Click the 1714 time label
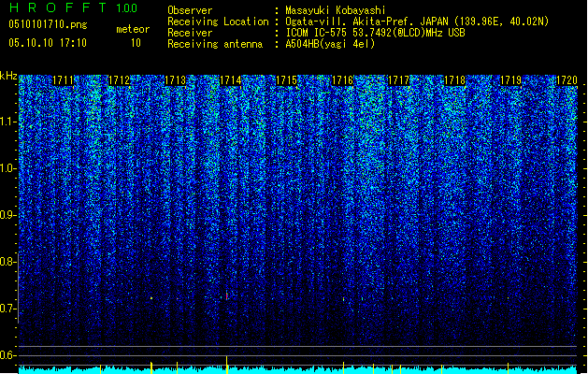This screenshot has height=374, width=588. click(230, 80)
